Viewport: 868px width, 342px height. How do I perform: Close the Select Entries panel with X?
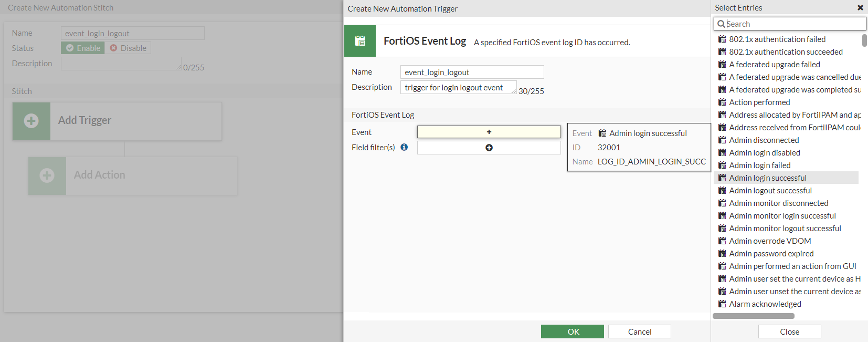[860, 8]
